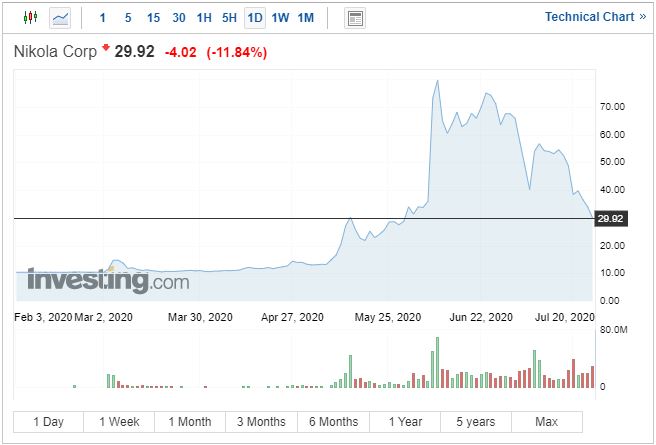Select the 1W interval
This screenshot has height=445, width=656.
tap(280, 18)
